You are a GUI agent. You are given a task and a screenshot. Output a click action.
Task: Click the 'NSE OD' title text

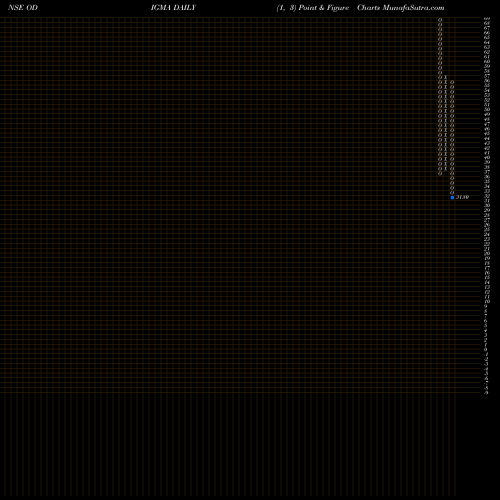pyautogui.click(x=23, y=8)
